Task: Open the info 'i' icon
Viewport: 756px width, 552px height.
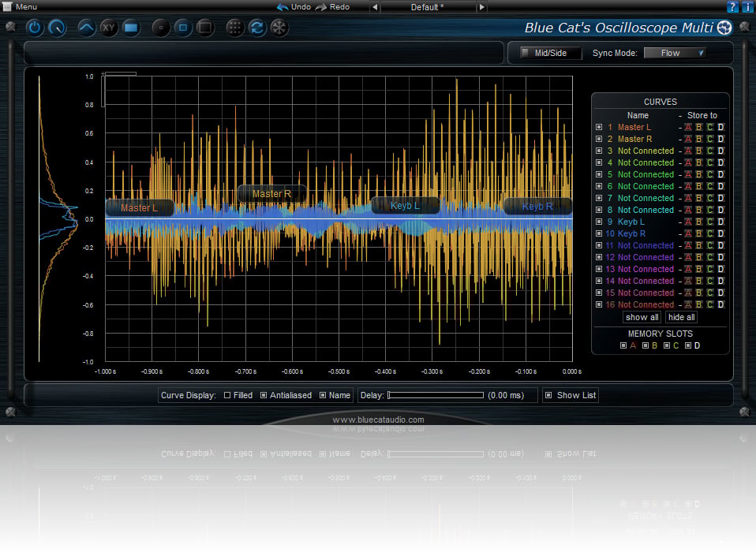Action: tap(747, 7)
